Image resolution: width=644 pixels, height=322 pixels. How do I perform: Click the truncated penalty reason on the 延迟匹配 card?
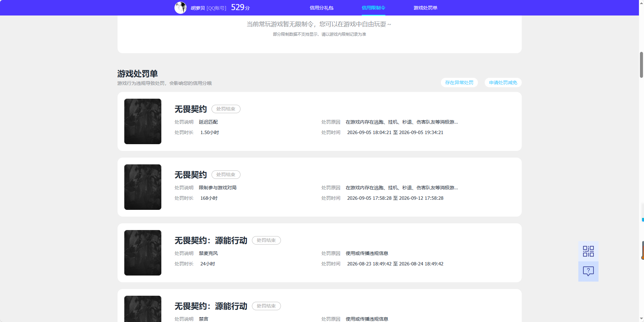(402, 122)
